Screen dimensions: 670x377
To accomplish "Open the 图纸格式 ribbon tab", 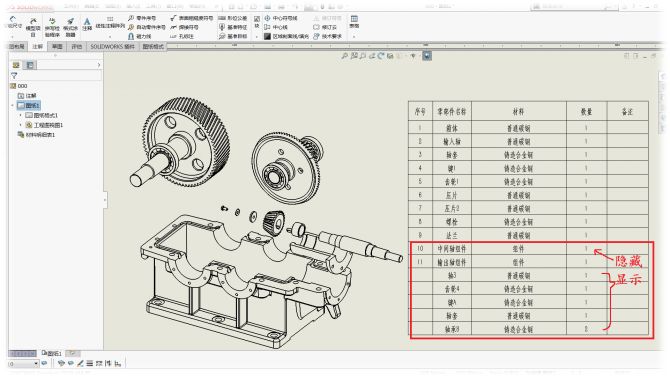I will click(153, 47).
